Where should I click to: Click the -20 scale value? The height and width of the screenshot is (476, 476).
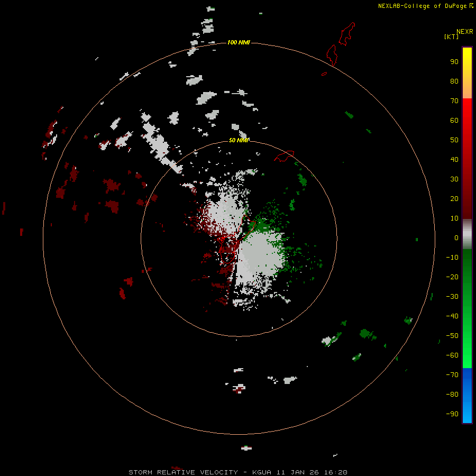[452, 277]
